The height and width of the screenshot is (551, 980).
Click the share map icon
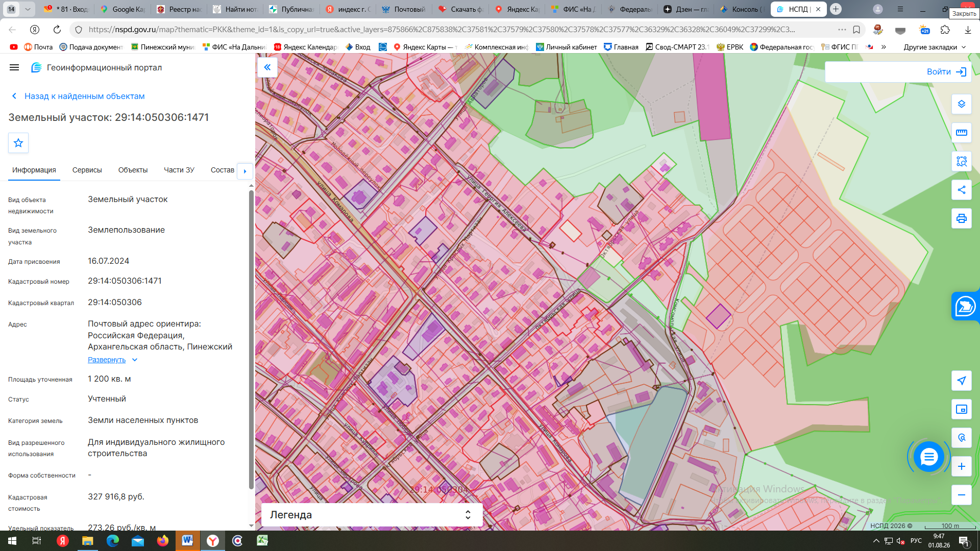coord(962,190)
